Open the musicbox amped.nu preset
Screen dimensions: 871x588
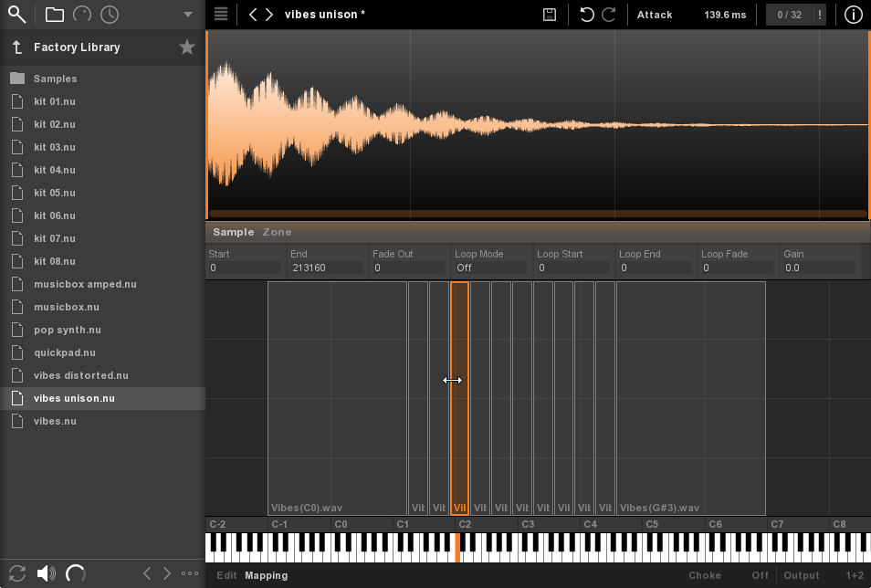85,284
